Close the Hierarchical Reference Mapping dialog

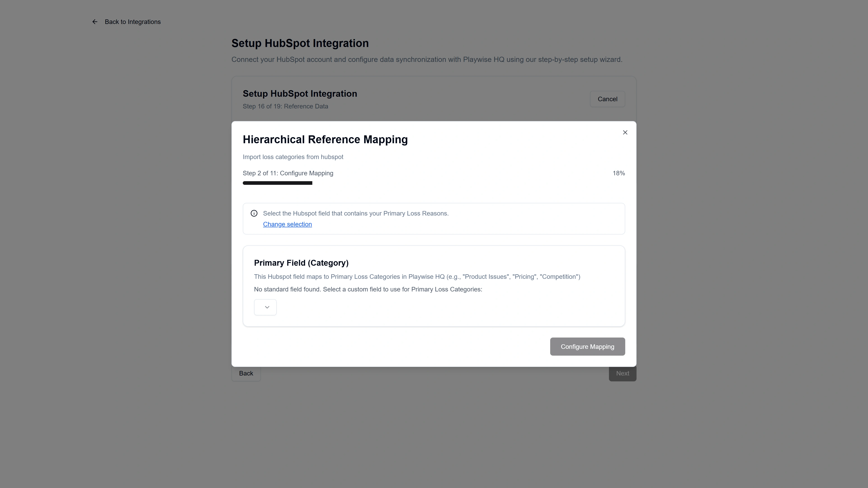tap(625, 132)
